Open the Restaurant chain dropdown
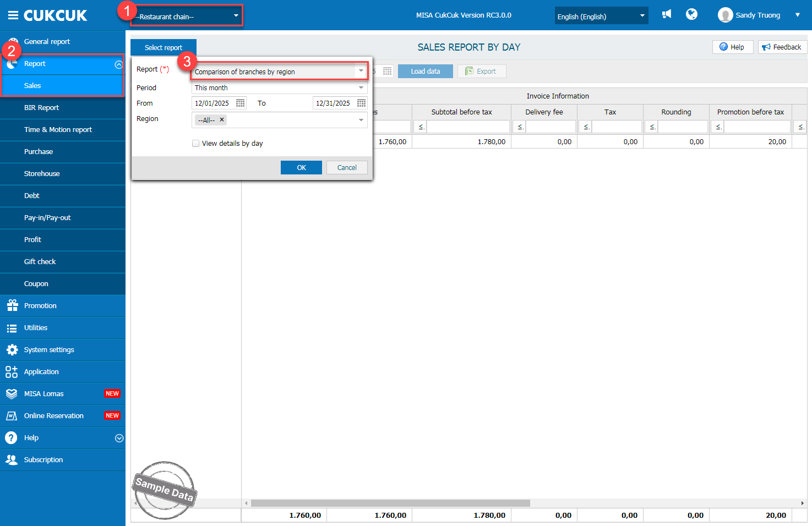The height and width of the screenshot is (526, 812). click(186, 16)
